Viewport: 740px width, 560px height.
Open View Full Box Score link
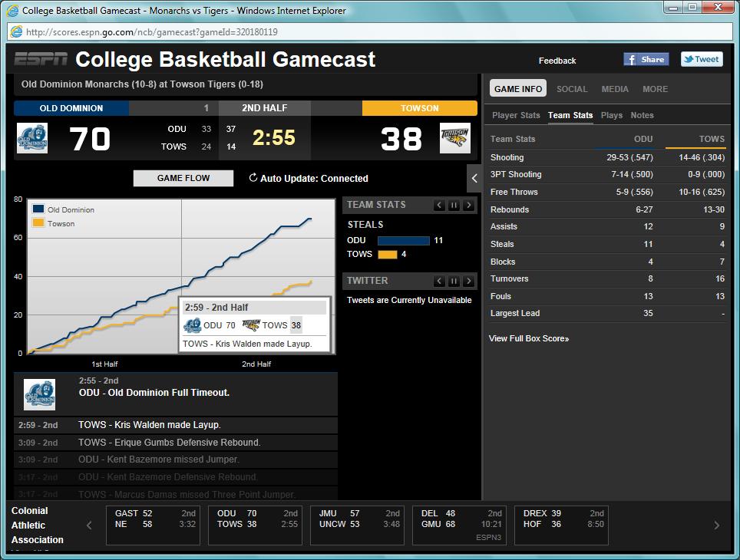coord(529,338)
